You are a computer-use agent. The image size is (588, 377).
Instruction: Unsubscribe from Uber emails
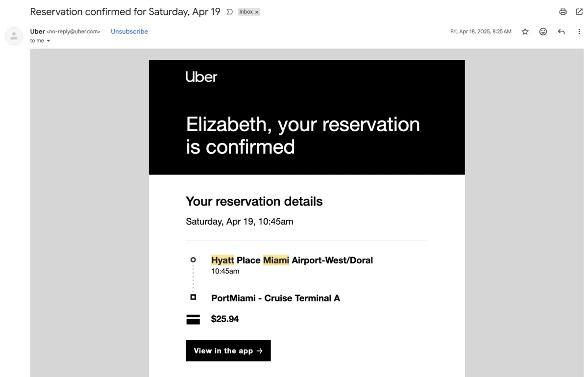point(129,31)
